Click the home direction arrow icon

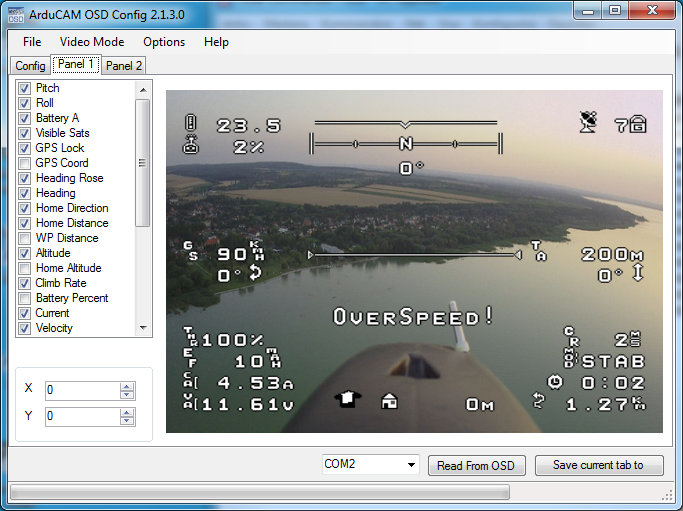347,399
